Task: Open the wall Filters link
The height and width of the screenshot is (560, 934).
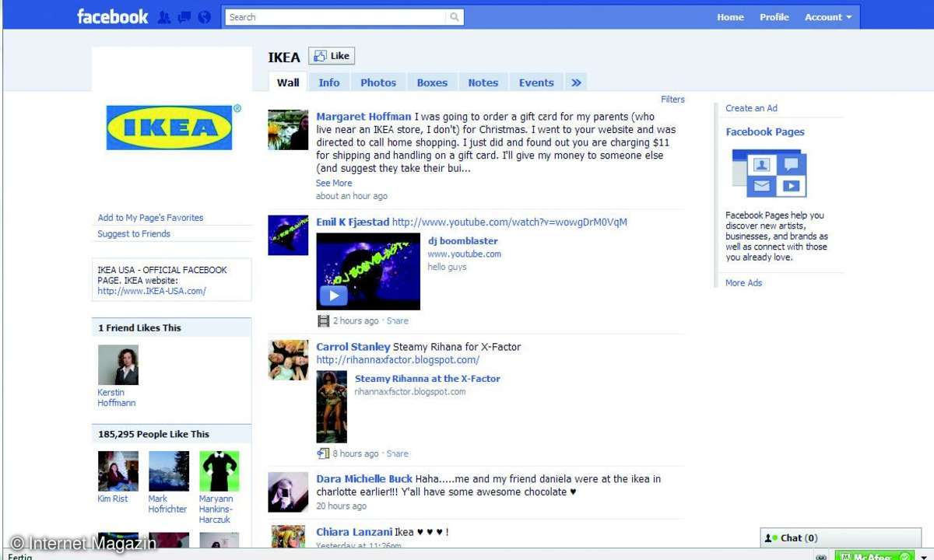Action: coord(672,100)
